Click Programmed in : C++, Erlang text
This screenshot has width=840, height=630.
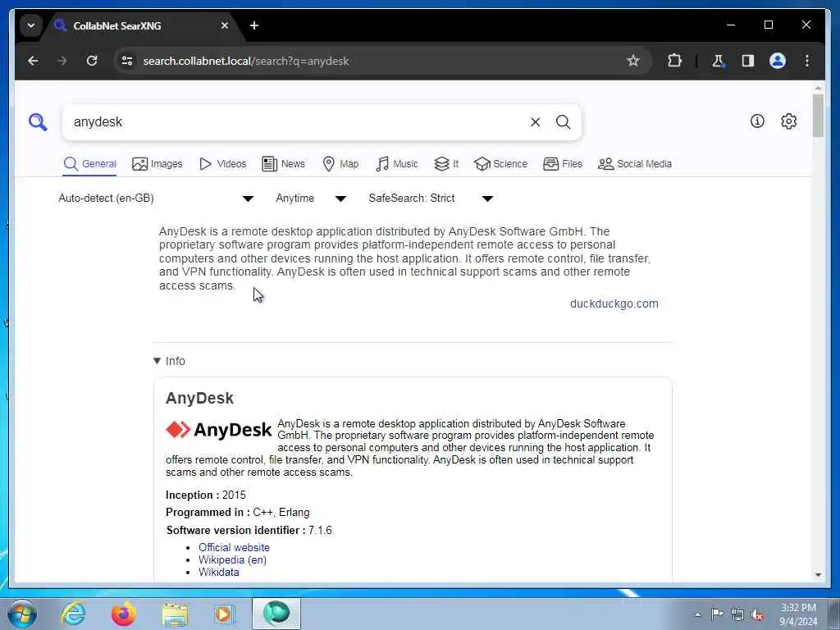[x=237, y=513]
